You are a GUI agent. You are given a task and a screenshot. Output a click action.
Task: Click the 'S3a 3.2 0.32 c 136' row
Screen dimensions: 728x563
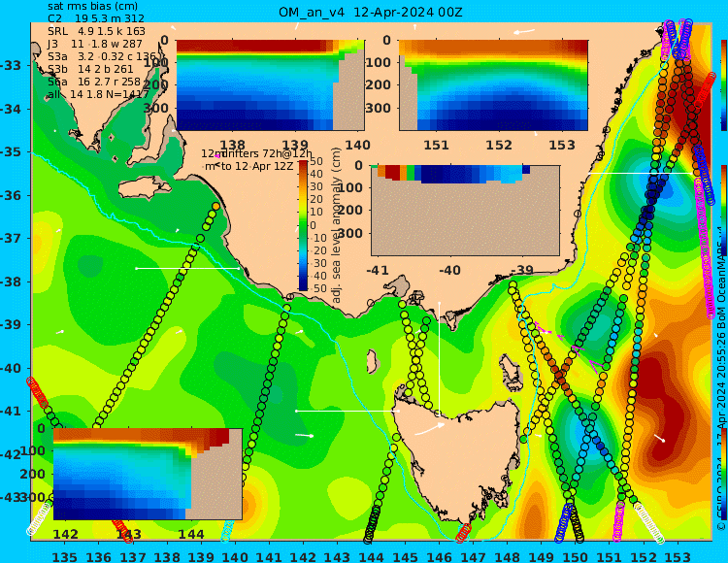[102, 56]
